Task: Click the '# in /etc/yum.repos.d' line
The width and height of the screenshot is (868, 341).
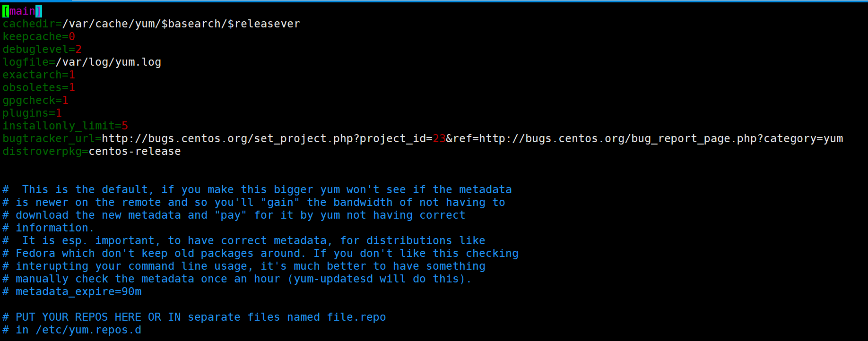Action: pyautogui.click(x=72, y=330)
